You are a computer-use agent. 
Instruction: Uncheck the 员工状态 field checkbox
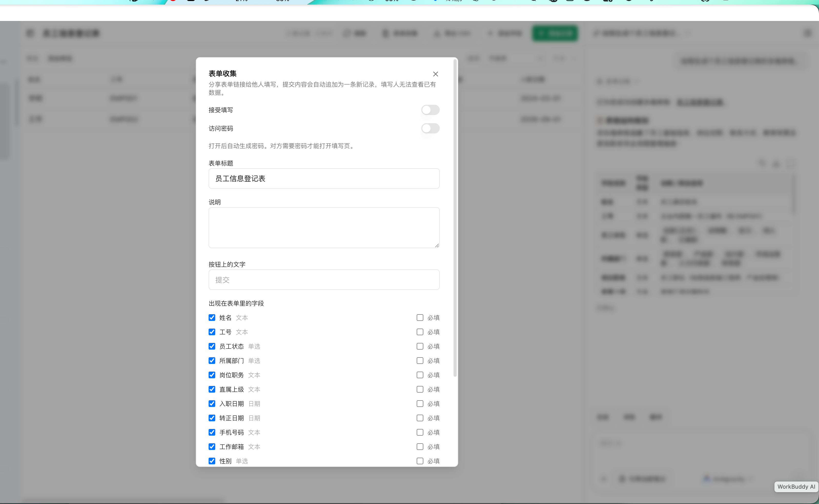[212, 346]
